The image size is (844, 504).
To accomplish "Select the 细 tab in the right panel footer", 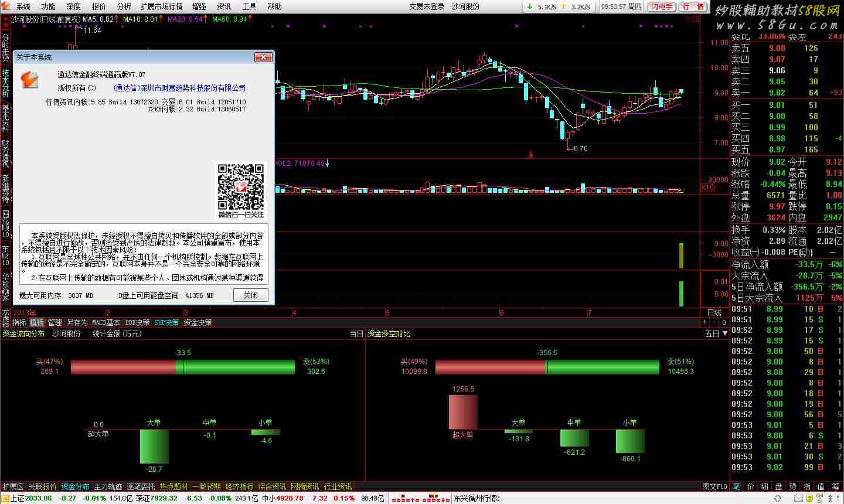I will pyautogui.click(x=765, y=486).
